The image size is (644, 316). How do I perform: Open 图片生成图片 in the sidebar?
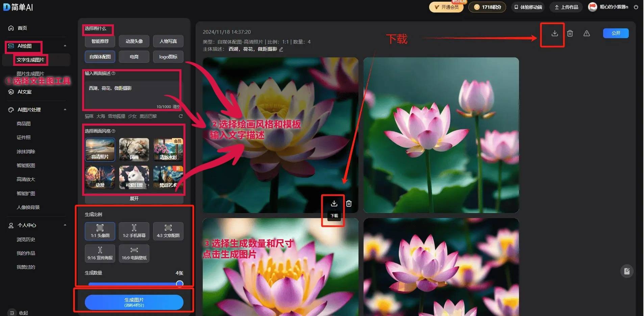pyautogui.click(x=30, y=74)
